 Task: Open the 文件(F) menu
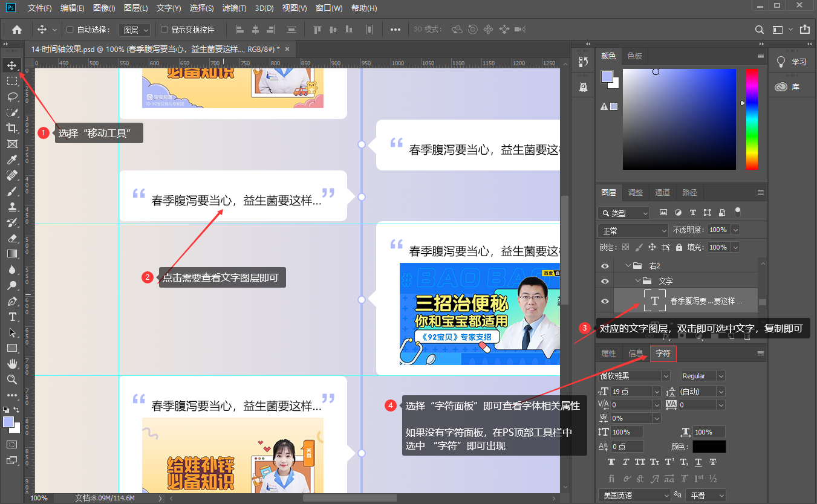[40, 8]
